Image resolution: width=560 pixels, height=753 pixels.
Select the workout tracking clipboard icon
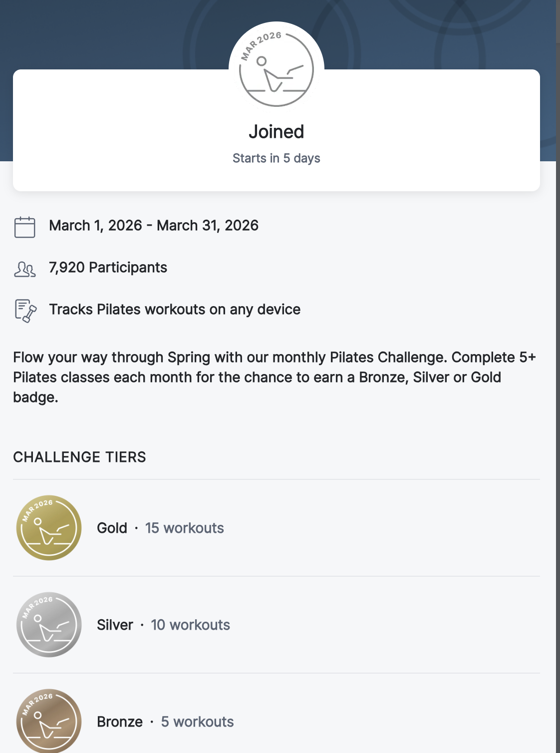pos(24,310)
